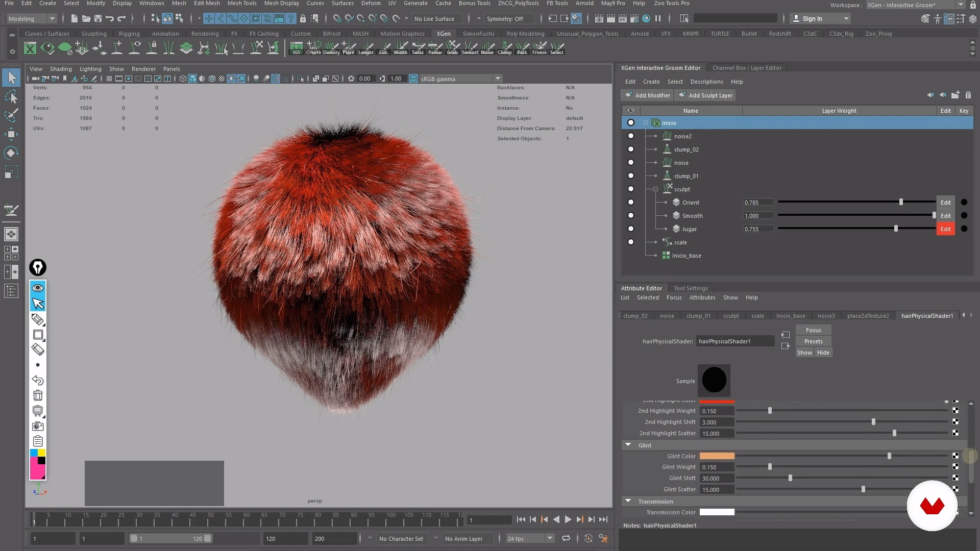Click the Glint Color swatch
Image resolution: width=980 pixels, height=551 pixels.
pyautogui.click(x=717, y=456)
